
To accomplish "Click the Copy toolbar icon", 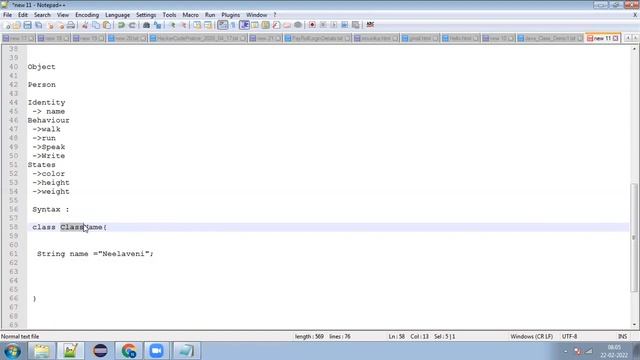I will 96,25.
